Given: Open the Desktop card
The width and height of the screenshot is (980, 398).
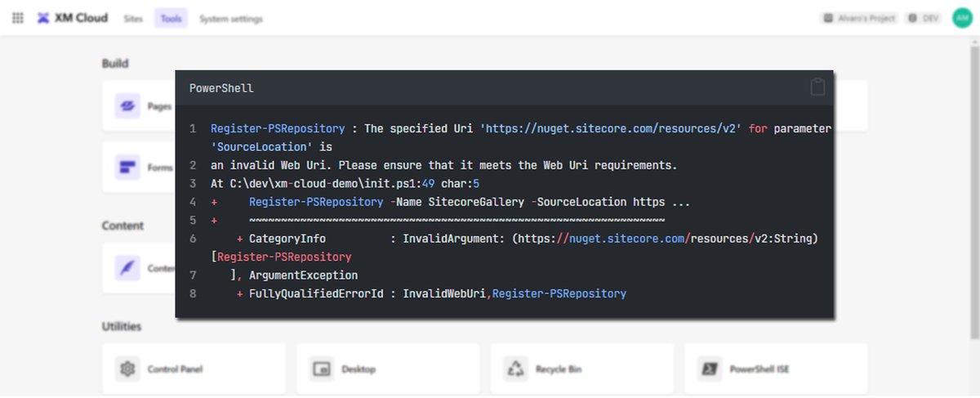Looking at the screenshot, I should (388, 369).
